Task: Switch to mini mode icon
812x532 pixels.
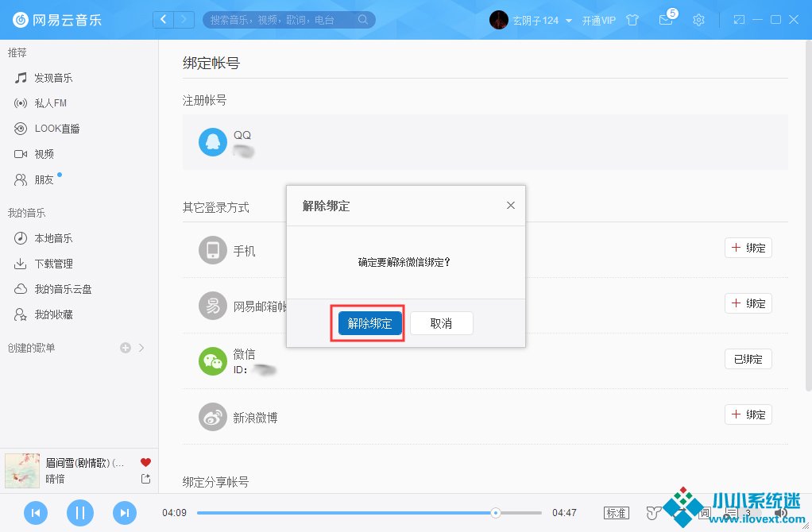Action: pos(739,20)
